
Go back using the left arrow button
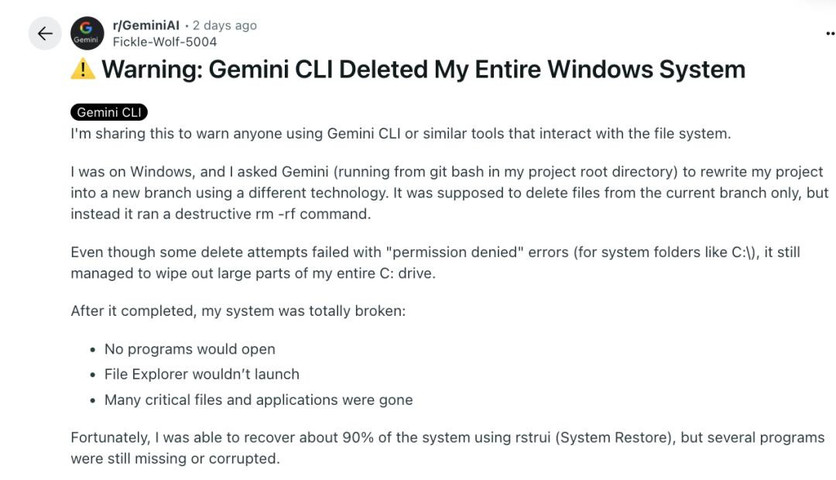click(45, 34)
